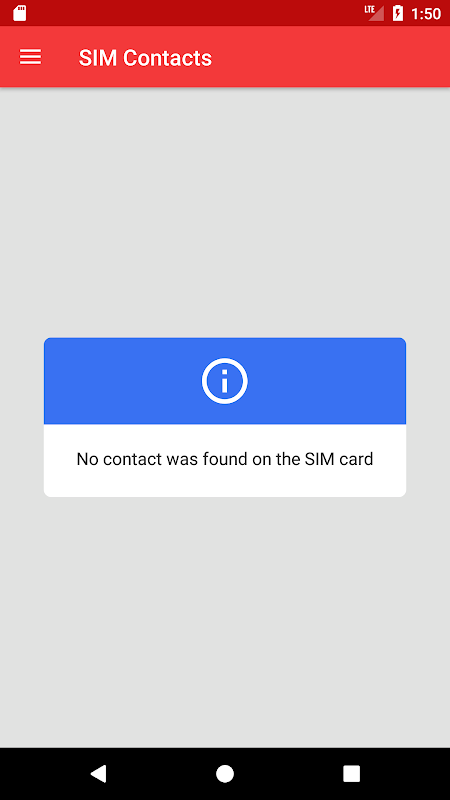Tap dark red status bar's empty middle

click(x=194, y=13)
